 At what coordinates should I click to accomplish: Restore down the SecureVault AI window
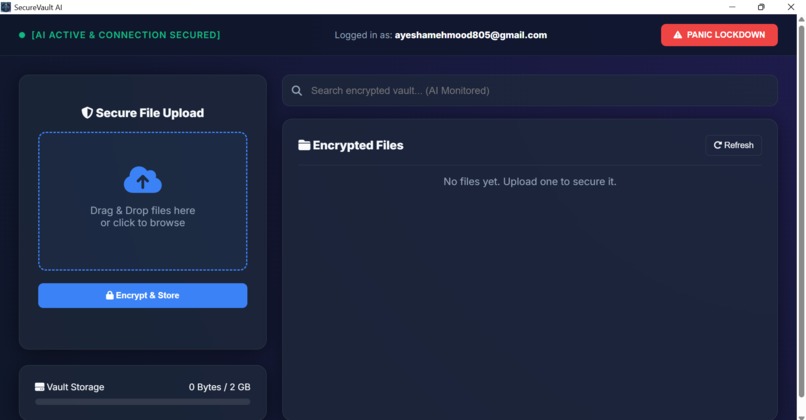(x=761, y=7)
